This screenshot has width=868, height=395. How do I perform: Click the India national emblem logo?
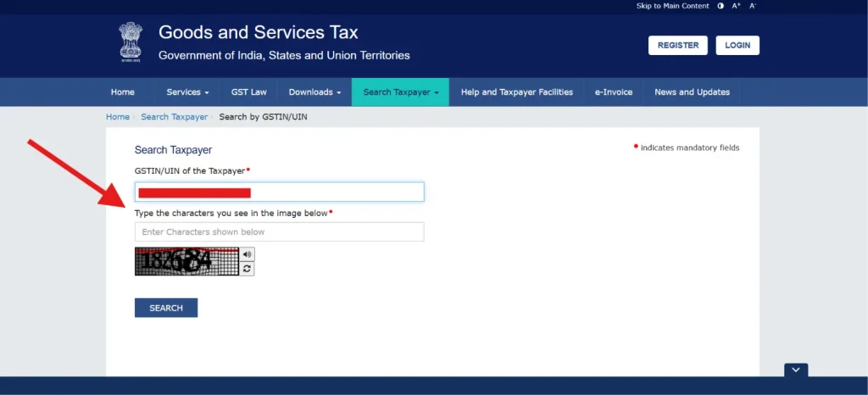pyautogui.click(x=131, y=42)
